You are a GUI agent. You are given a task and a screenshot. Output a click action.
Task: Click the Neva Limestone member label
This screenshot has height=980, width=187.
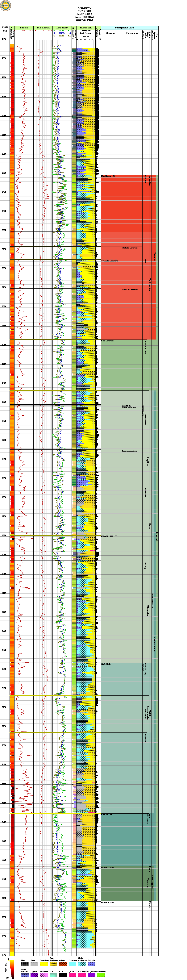click(108, 341)
